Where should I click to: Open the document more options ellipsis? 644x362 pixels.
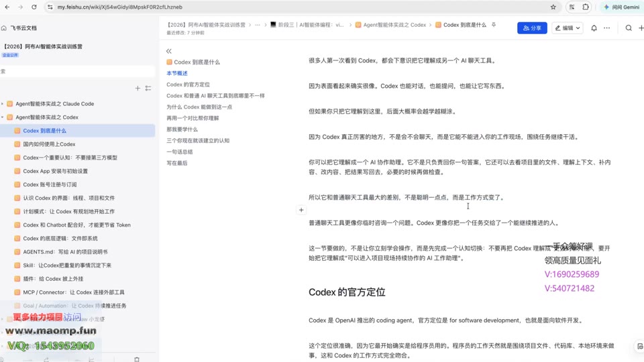point(606,28)
